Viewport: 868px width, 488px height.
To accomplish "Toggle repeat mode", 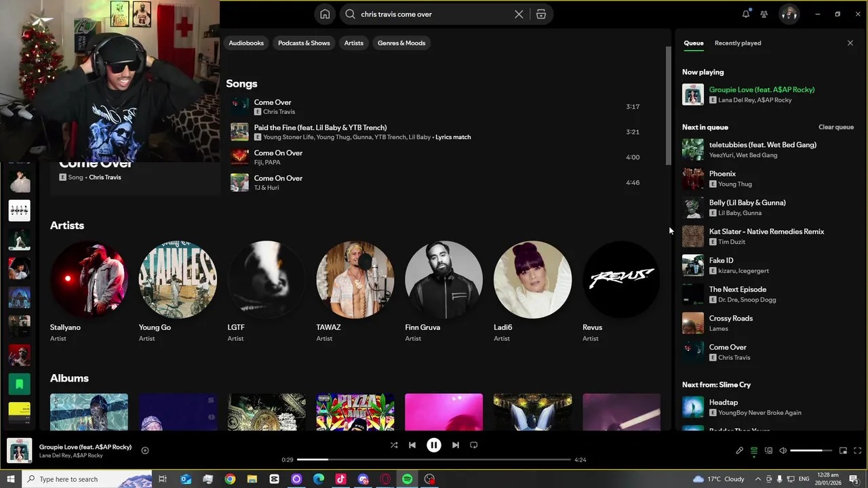I will click(x=474, y=445).
